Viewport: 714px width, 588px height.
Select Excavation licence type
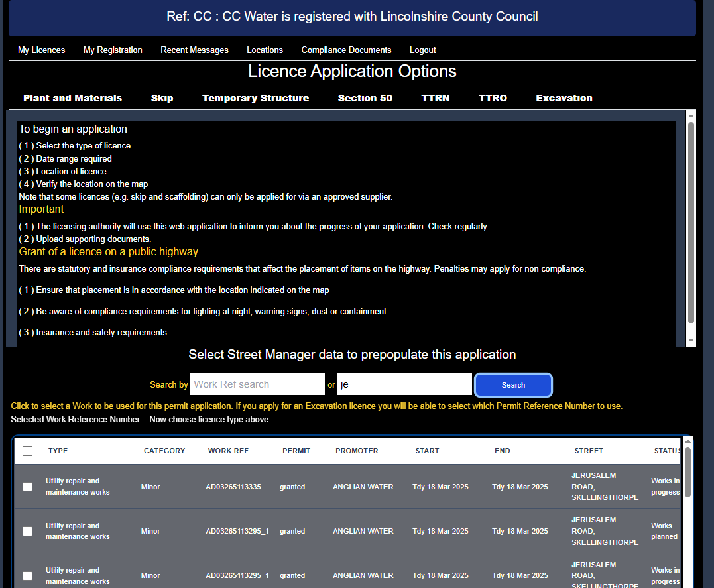(564, 98)
